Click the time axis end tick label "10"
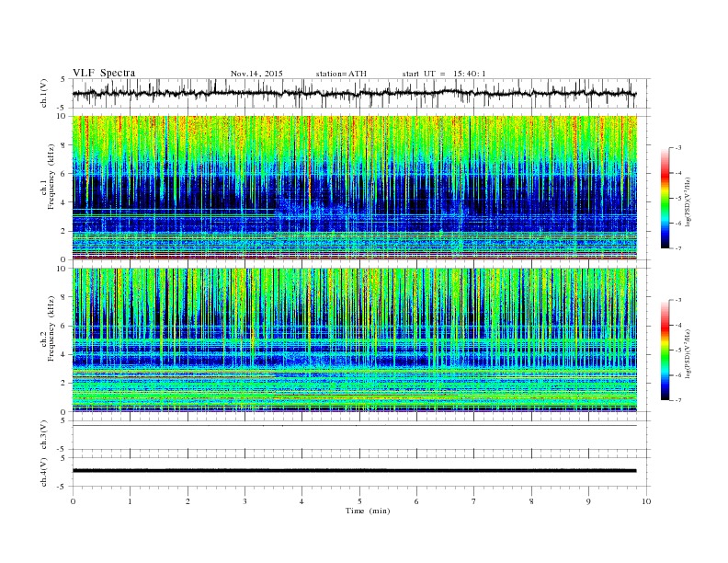 click(646, 501)
